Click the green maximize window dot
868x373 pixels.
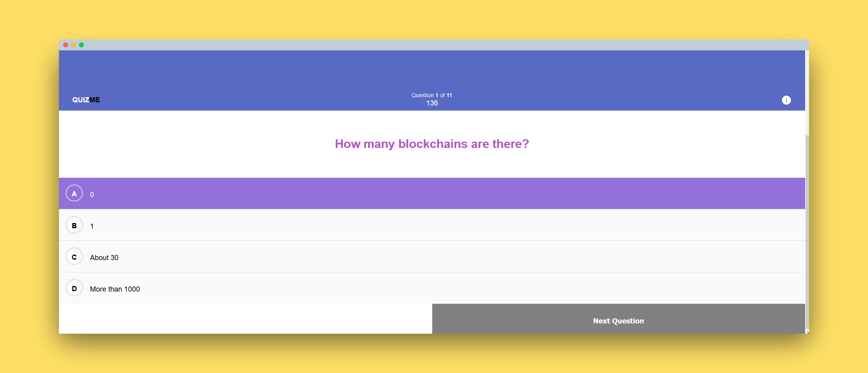click(81, 45)
